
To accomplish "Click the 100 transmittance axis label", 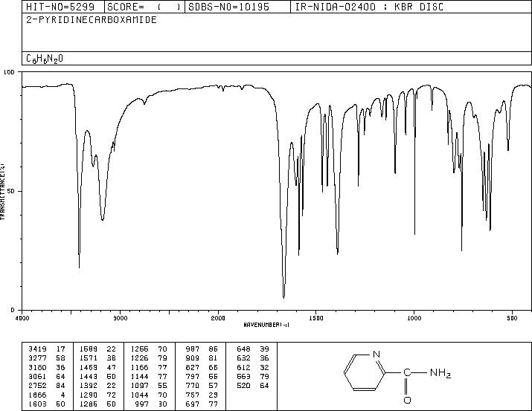I will (10, 72).
